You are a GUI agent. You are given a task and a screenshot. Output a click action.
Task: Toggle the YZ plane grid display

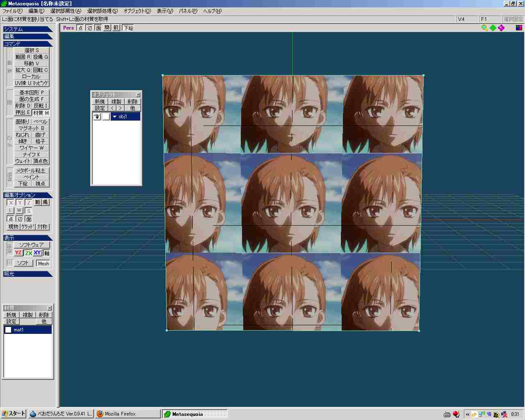18,253
